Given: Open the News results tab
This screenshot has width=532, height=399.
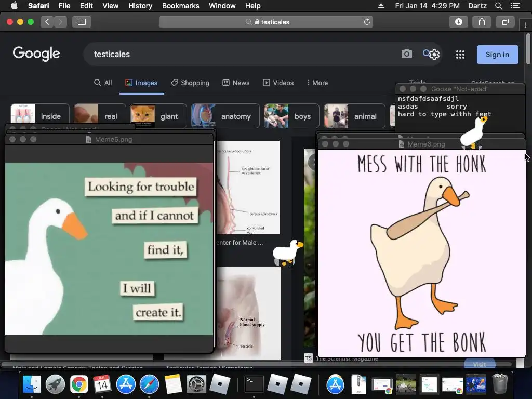Looking at the screenshot, I should coord(236,83).
